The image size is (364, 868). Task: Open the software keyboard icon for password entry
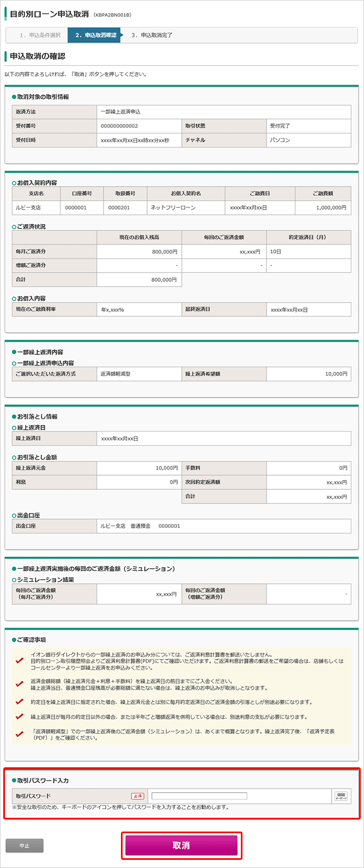[341, 796]
